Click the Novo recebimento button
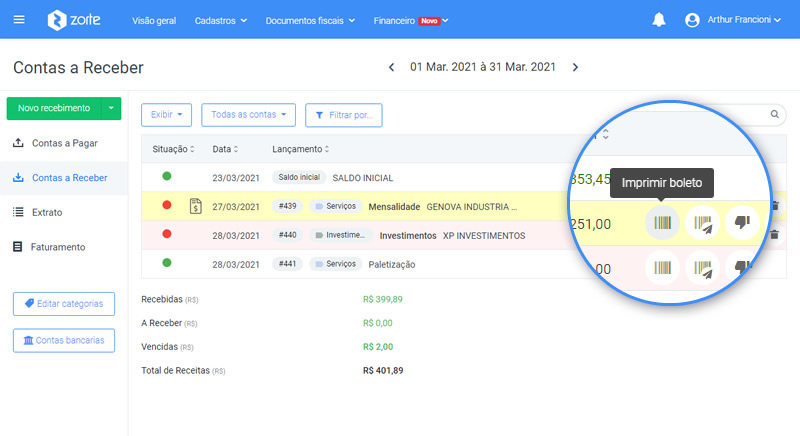Viewport: 800px width, 436px height. [x=54, y=108]
